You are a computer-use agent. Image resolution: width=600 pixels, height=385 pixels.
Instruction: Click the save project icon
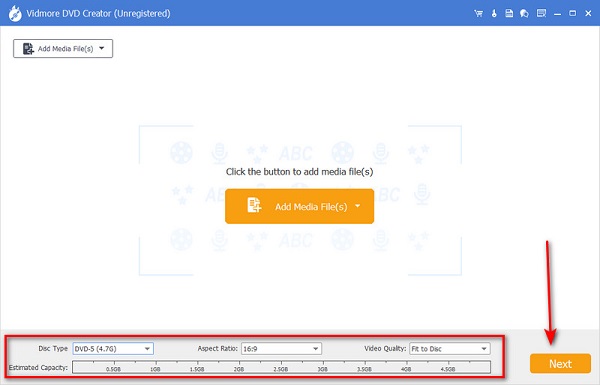click(509, 13)
